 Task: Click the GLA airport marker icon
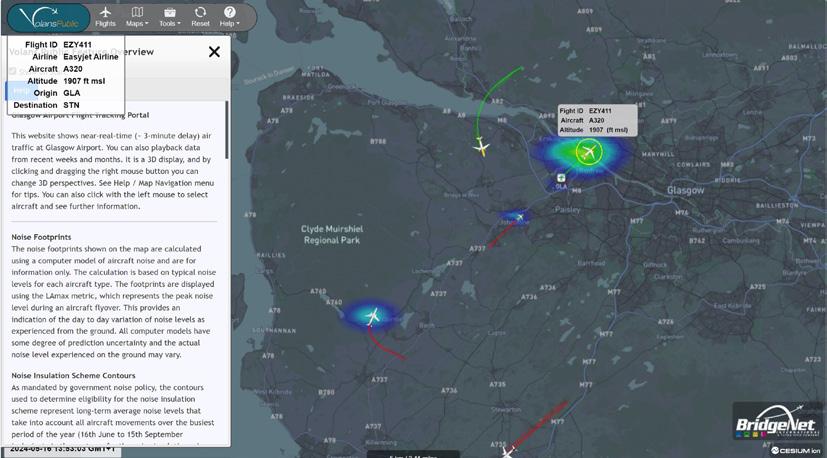point(561,178)
